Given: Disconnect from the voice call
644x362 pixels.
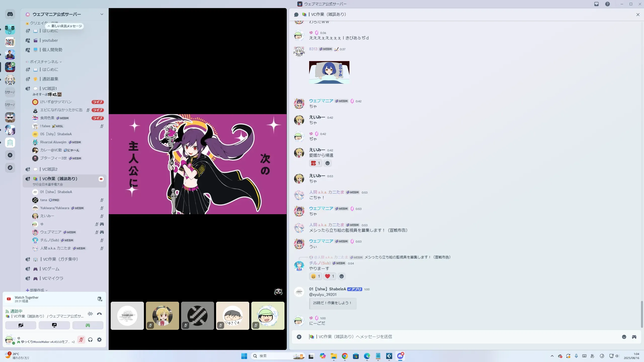Looking at the screenshot, I should click(99, 314).
